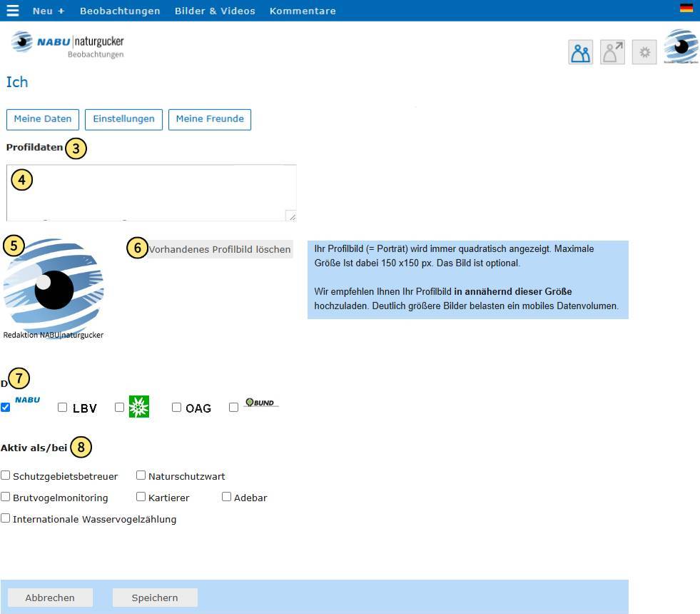Click the user avatar in header

681,46
